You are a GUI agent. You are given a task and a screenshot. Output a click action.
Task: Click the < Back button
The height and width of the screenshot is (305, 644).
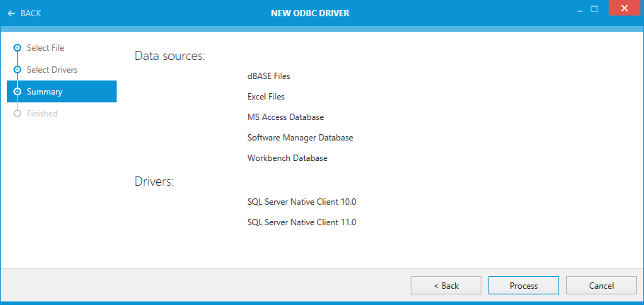[x=446, y=286]
